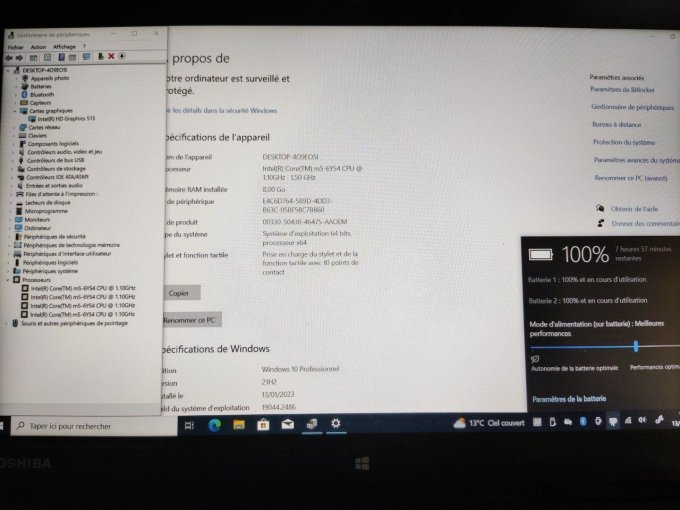680x510 pixels.
Task: Click Donner des commentaires link
Action: pyautogui.click(x=646, y=224)
